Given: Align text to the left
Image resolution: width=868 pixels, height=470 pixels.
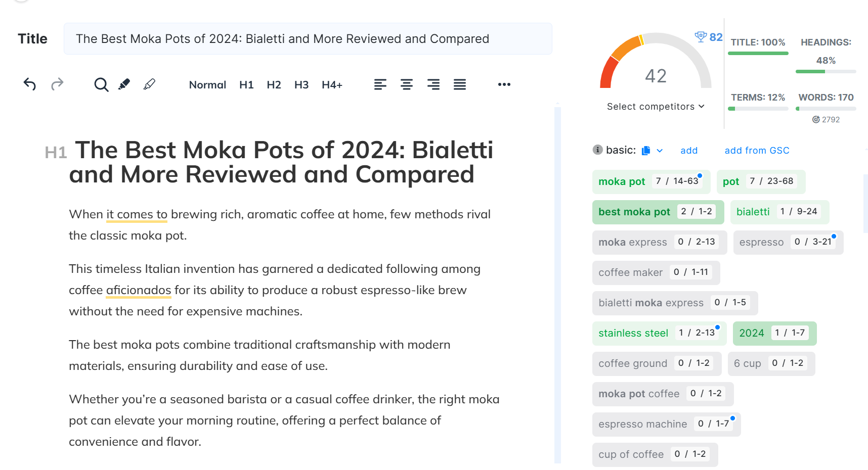Looking at the screenshot, I should coord(380,84).
